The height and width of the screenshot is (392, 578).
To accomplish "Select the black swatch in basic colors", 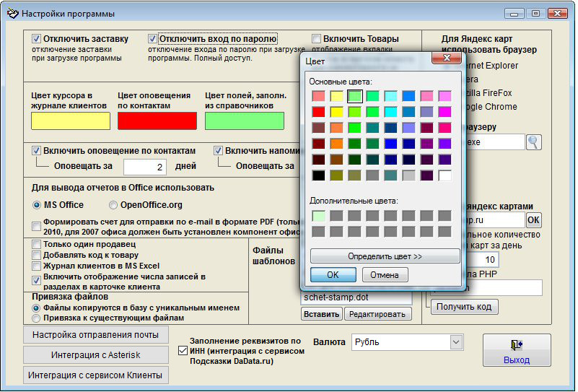I will tap(318, 175).
